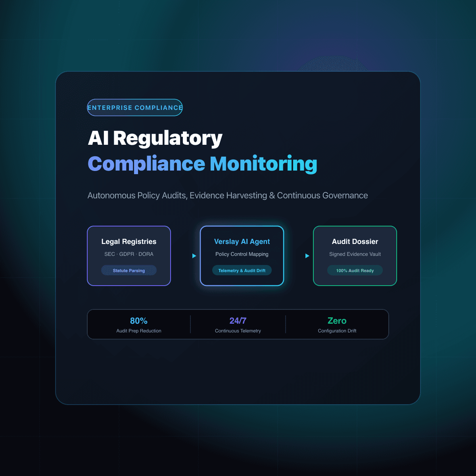The height and width of the screenshot is (476, 476).
Task: Click the Zero statistic value
Action: point(337,321)
